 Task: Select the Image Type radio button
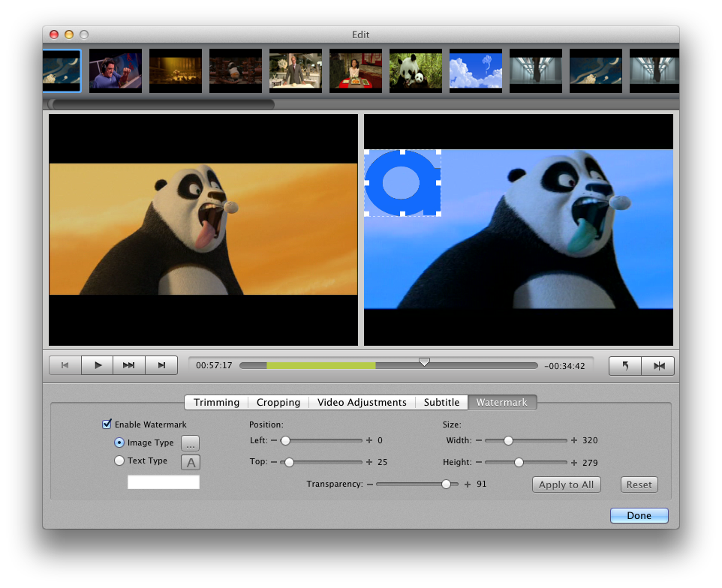click(119, 443)
